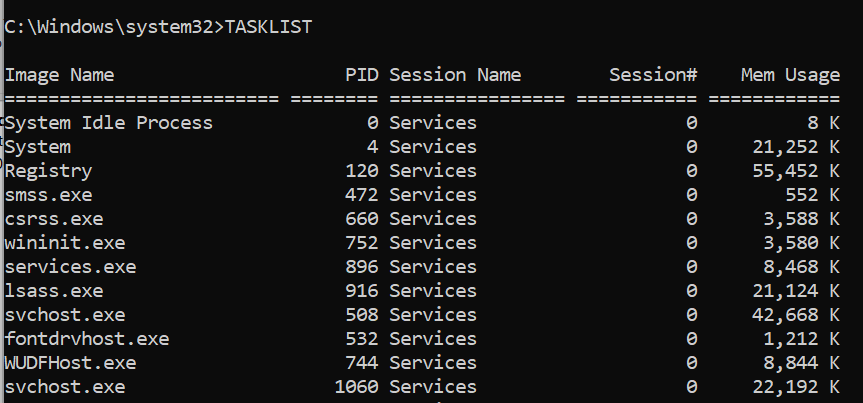Click the Session Name column header

(455, 75)
